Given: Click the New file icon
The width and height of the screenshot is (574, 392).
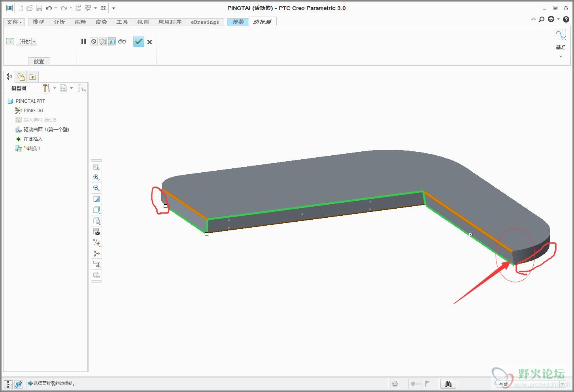Looking at the screenshot, I should (20, 8).
